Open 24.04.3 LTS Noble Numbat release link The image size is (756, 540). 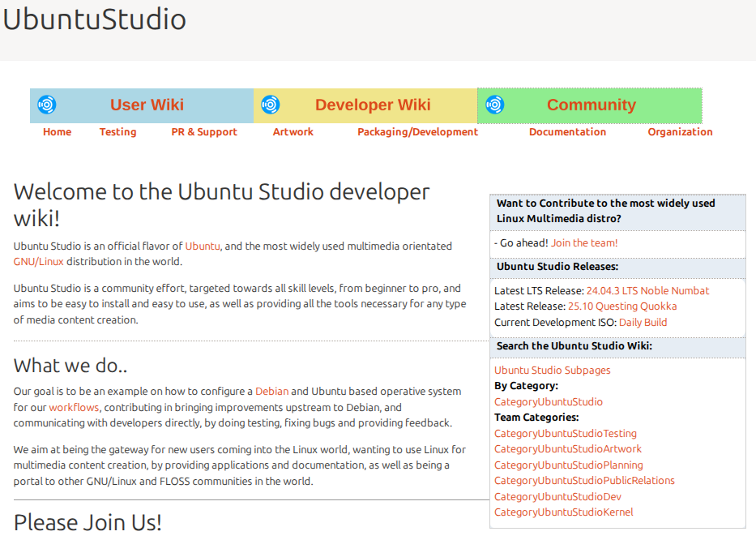pos(647,290)
